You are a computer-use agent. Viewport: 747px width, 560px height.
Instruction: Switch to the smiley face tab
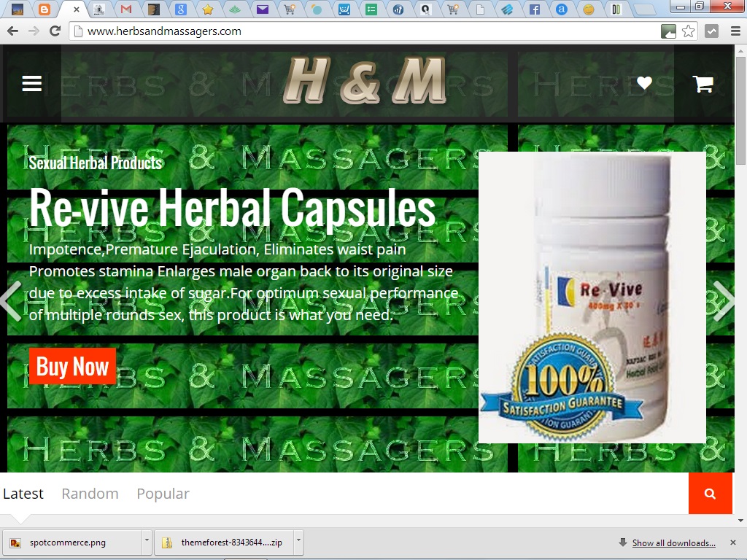pyautogui.click(x=589, y=9)
